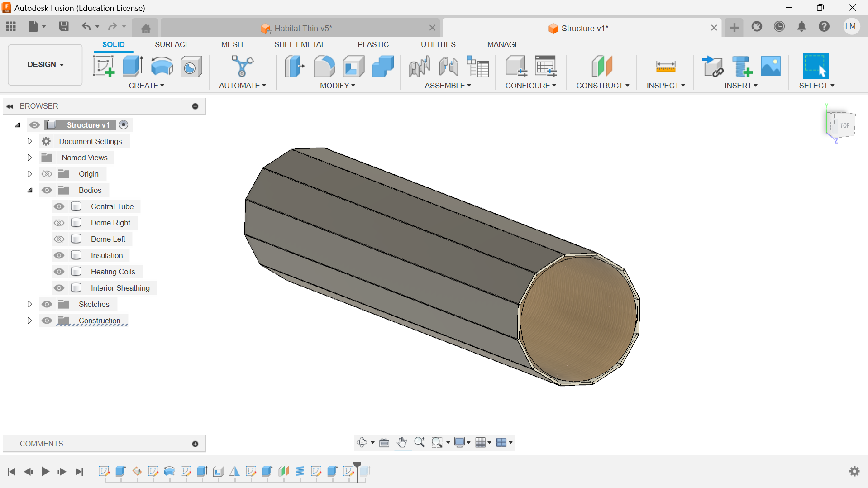
Task: Click the timeline end marker
Action: pos(357,471)
